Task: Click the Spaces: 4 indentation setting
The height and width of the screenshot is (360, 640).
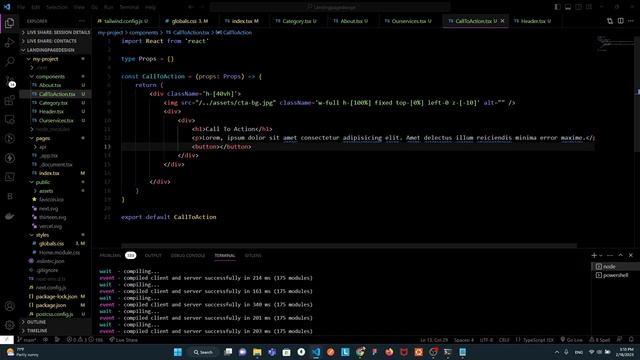Action: tap(464, 340)
